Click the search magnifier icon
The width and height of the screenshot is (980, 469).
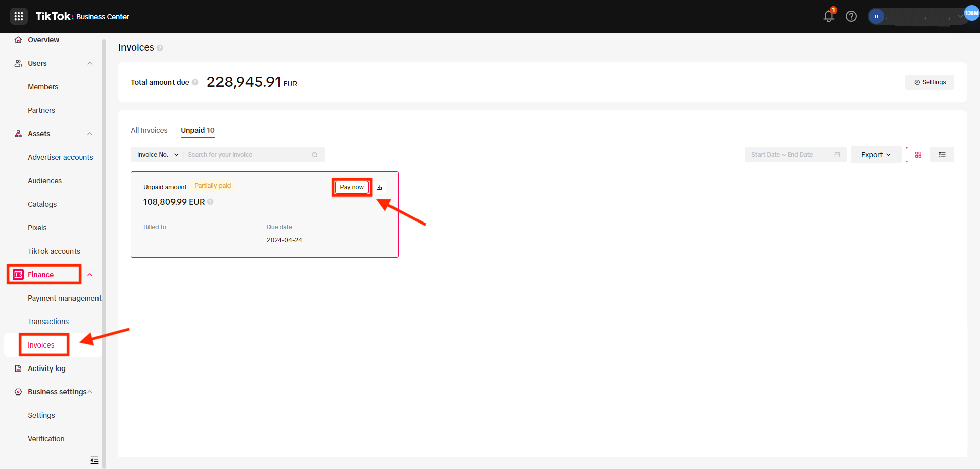[315, 155]
